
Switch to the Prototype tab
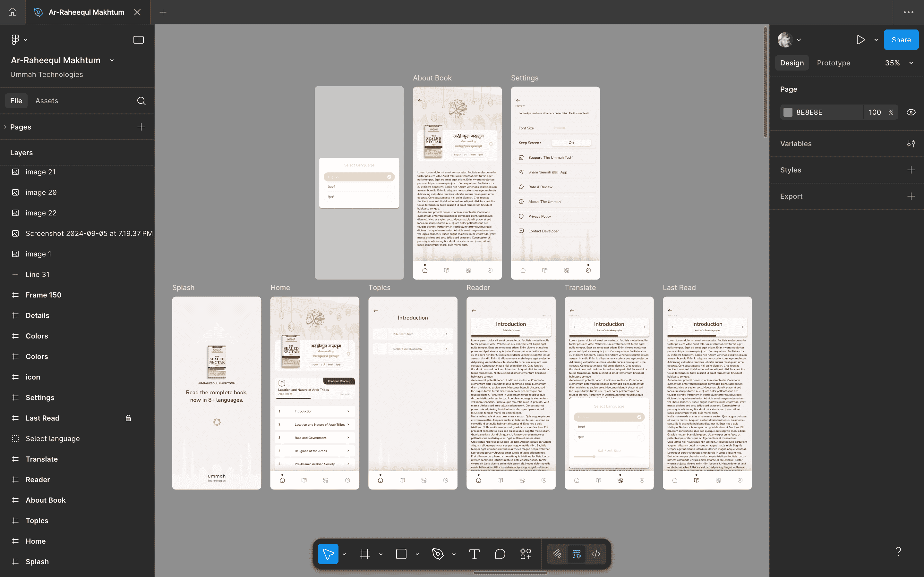833,63
